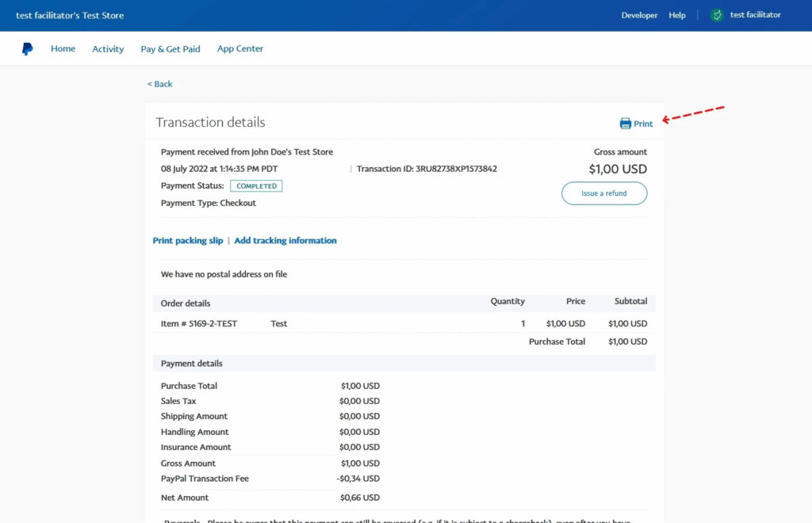The image size is (812, 523).
Task: Select the Transaction ID text
Action: point(427,169)
